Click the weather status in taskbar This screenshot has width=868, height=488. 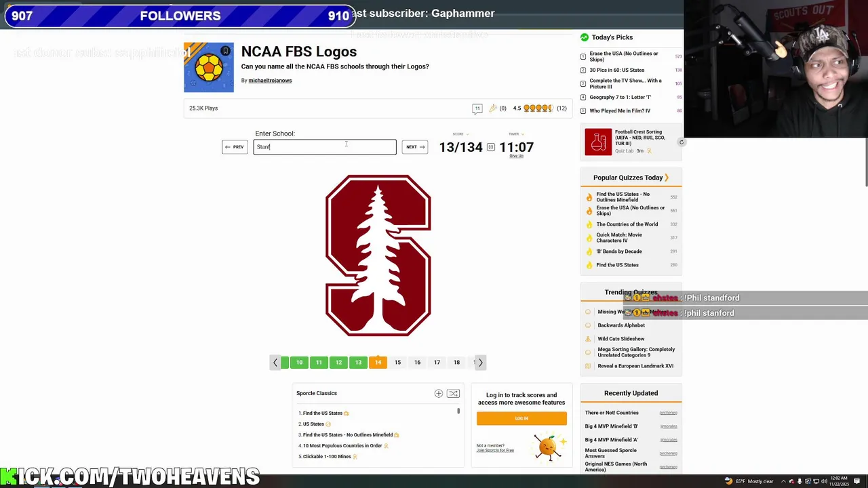749,481
